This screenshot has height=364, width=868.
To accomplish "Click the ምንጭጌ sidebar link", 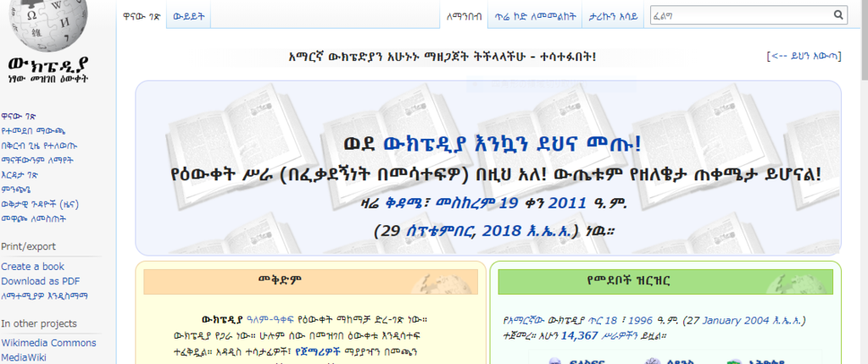I will pyautogui.click(x=15, y=189).
